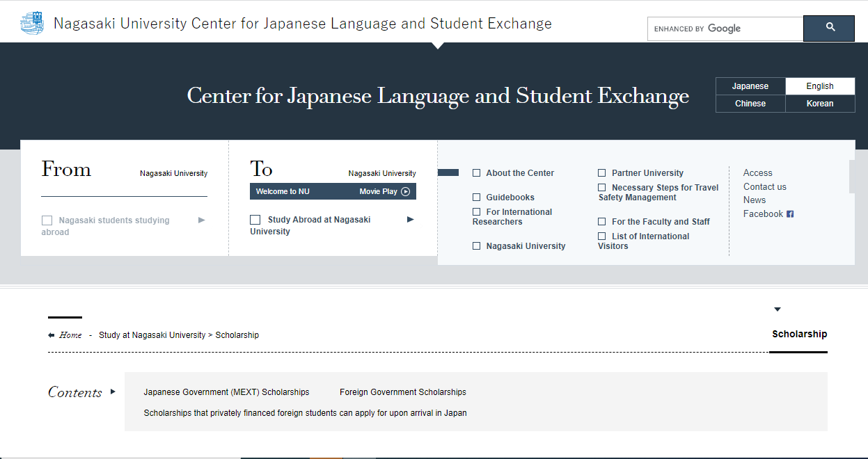Screen dimensions: 868x459
Task: Click Study at Nagasaki University breadcrumb
Action: 152,335
